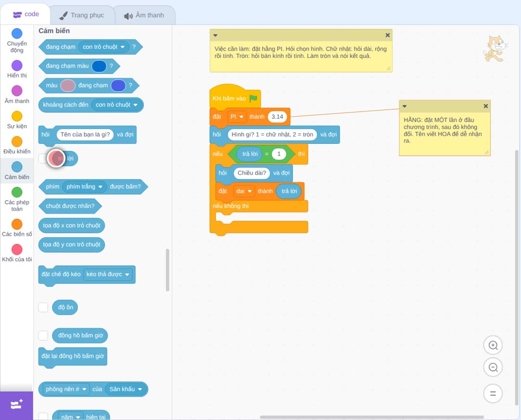Screen dimensions: 521x420
Task: Choose the Điều khiển block category
Action: tap(17, 145)
